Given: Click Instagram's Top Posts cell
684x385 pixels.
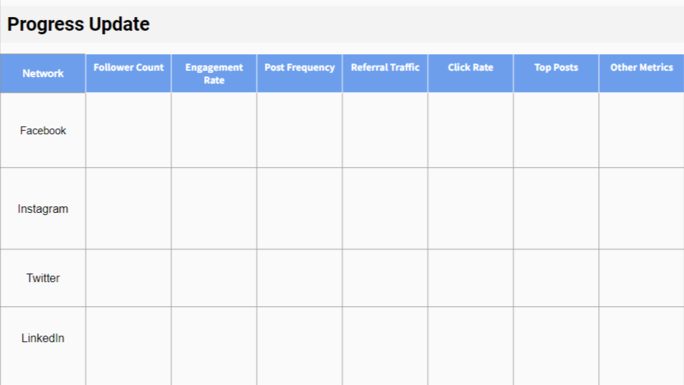Looking at the screenshot, I should click(556, 208).
